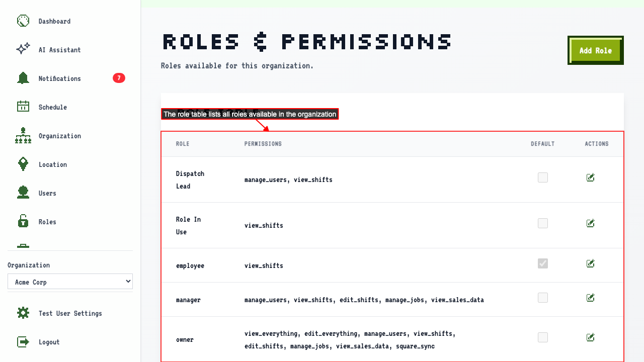Viewport: 644px width, 362px height.
Task: Edit the Dispatch Lead role
Action: [x=591, y=177]
